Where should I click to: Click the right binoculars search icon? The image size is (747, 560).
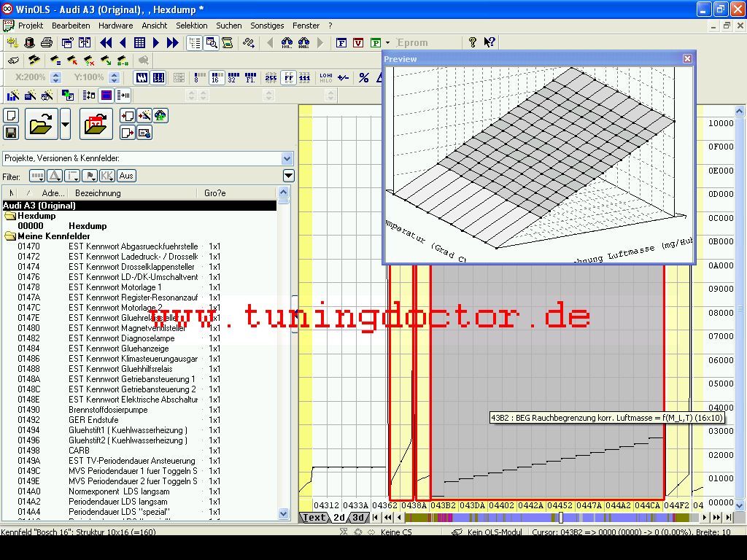pos(304,43)
